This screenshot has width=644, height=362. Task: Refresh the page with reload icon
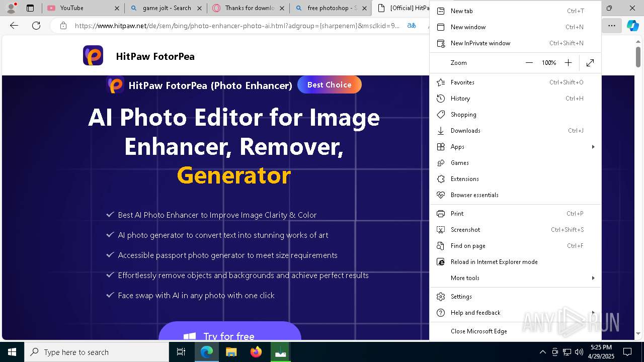(x=36, y=26)
